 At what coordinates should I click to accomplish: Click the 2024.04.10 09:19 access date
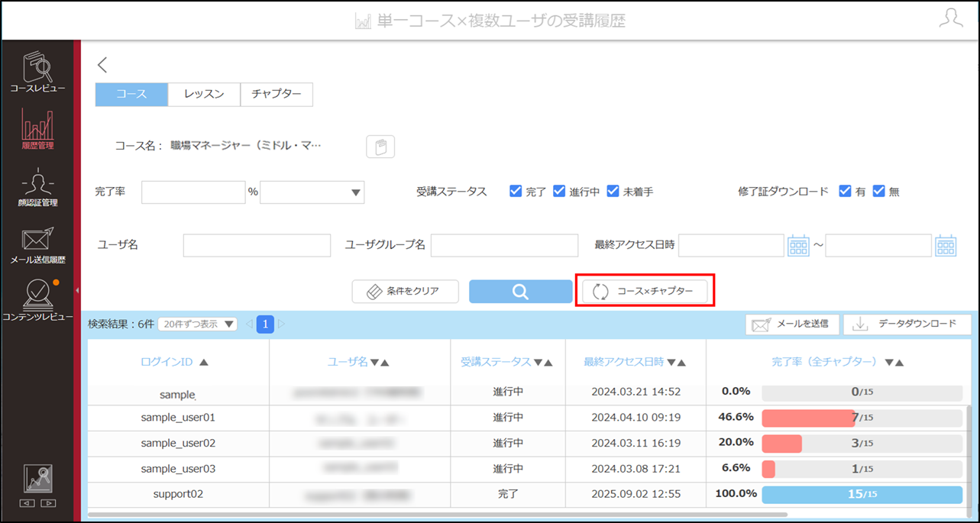(636, 418)
